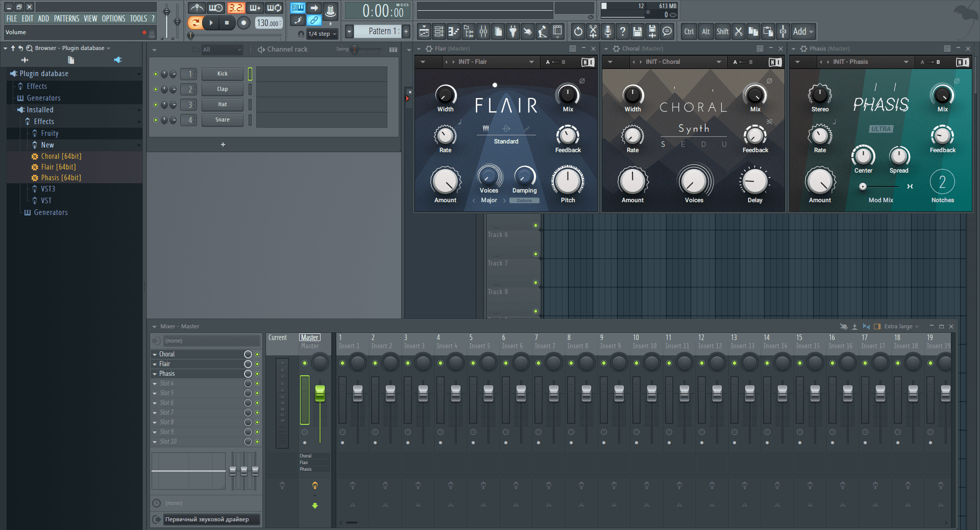
Task: Click the one-click audio recording microphone
Action: click(607, 32)
